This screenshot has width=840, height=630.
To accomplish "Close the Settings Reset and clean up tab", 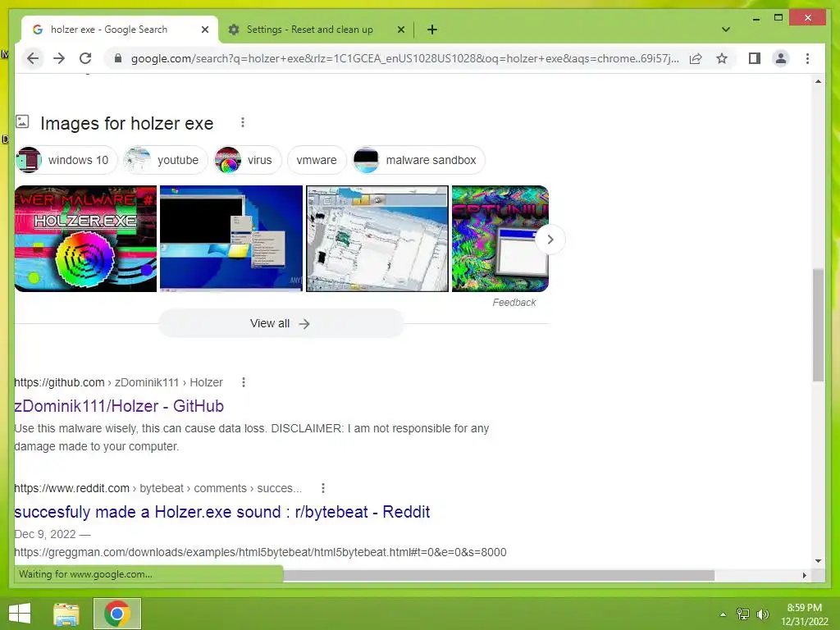I will click(400, 30).
